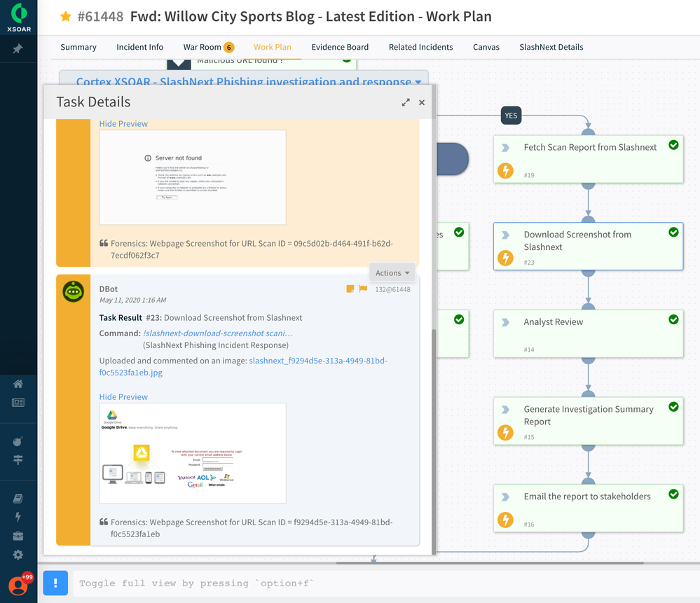Viewport: 700px width, 603px height.
Task: Open the !slashnext-download-screenshot command link
Action: pos(218,333)
